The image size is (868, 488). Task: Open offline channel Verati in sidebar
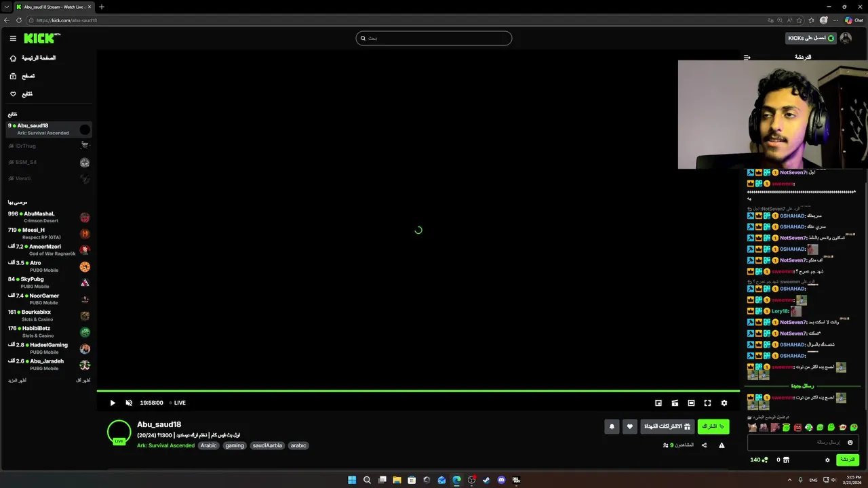tap(49, 178)
